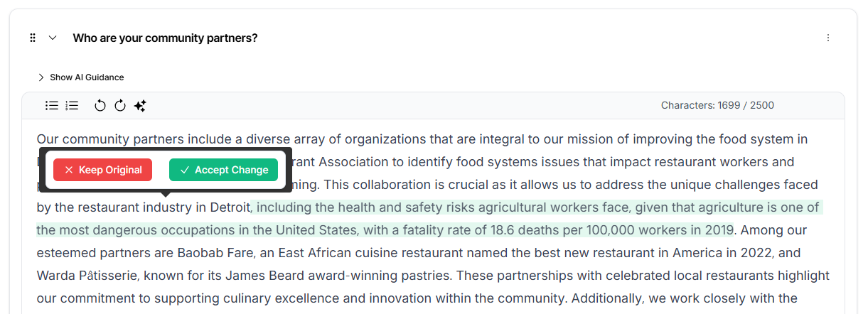Image resolution: width=868 pixels, height=314 pixels.
Task: Click the characters count indicator
Action: (x=717, y=105)
